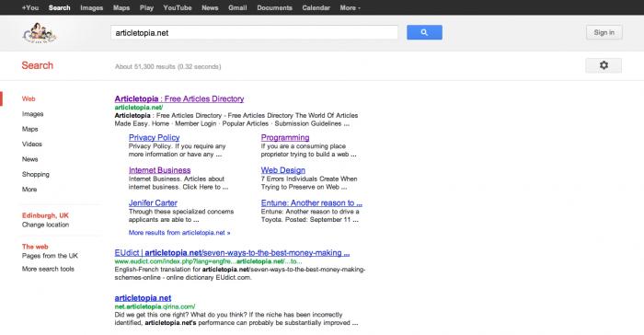
Task: Open the Internet Business sitelink
Action: 159,170
